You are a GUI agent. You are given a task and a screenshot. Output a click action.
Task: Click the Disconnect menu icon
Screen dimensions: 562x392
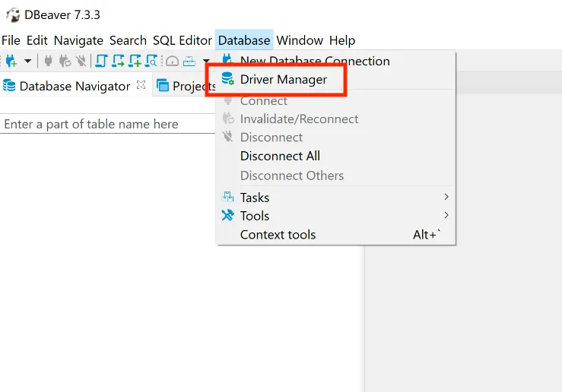coord(227,137)
